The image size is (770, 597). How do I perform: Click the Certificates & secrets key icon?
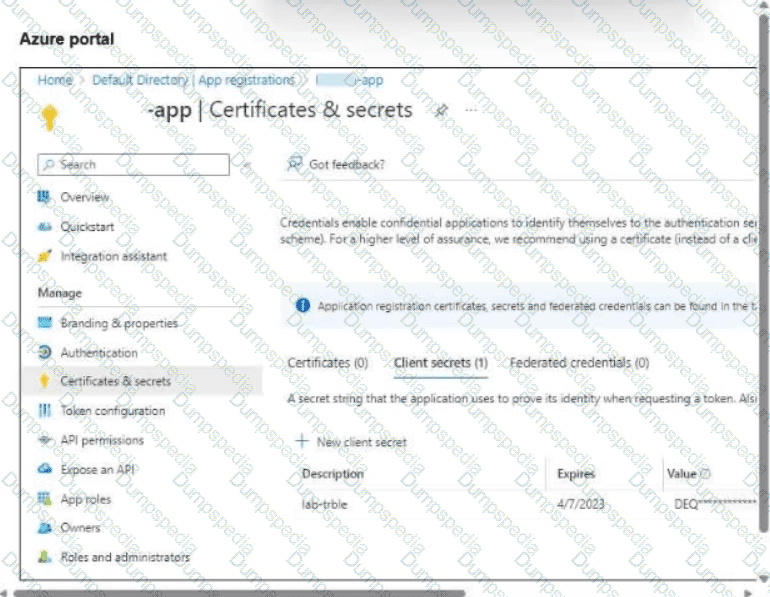pyautogui.click(x=44, y=381)
